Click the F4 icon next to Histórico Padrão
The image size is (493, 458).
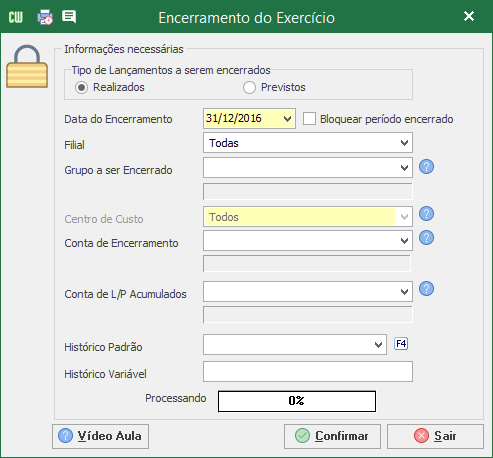[401, 343]
